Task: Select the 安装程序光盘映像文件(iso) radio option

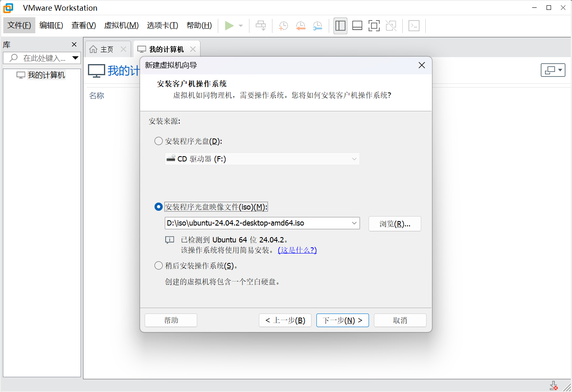Action: point(159,207)
